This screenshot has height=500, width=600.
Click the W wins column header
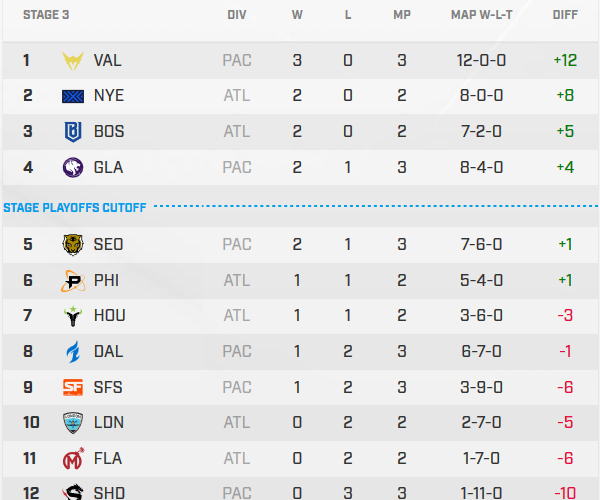[297, 16]
